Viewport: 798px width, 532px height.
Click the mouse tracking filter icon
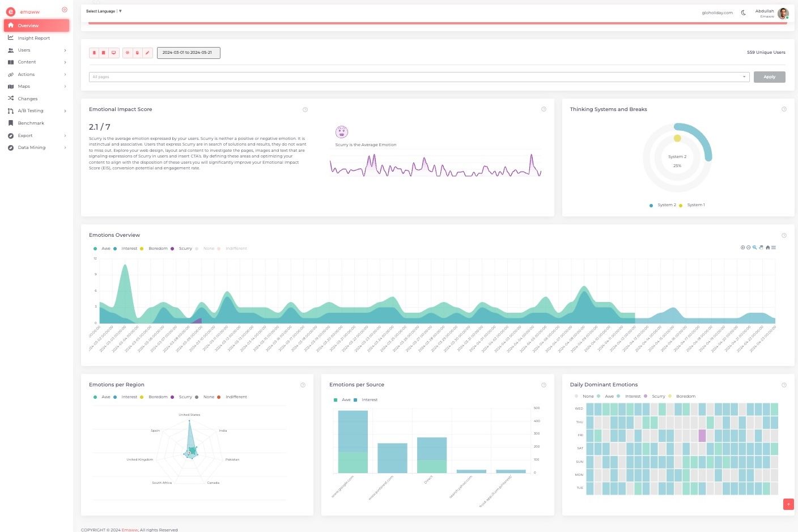coord(137,53)
